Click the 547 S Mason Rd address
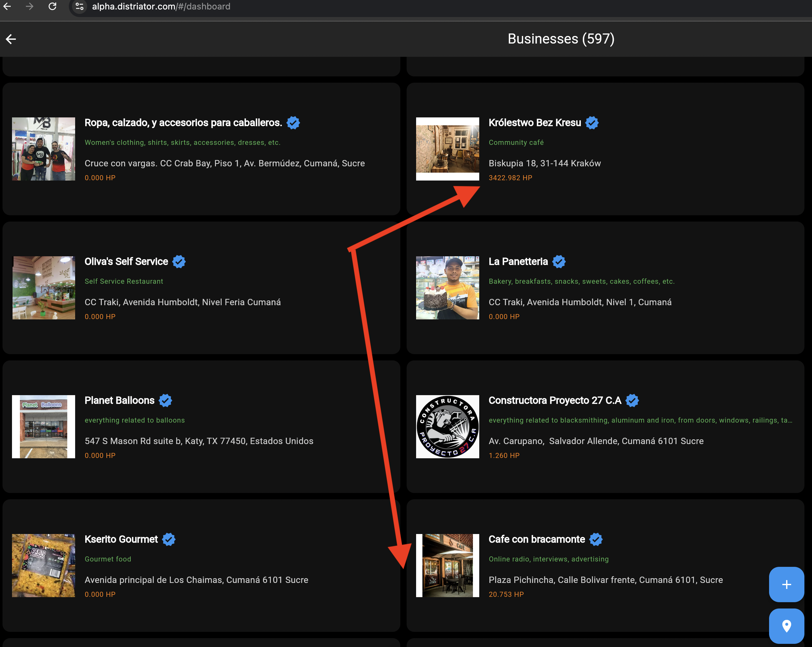This screenshot has height=647, width=812. 199,441
